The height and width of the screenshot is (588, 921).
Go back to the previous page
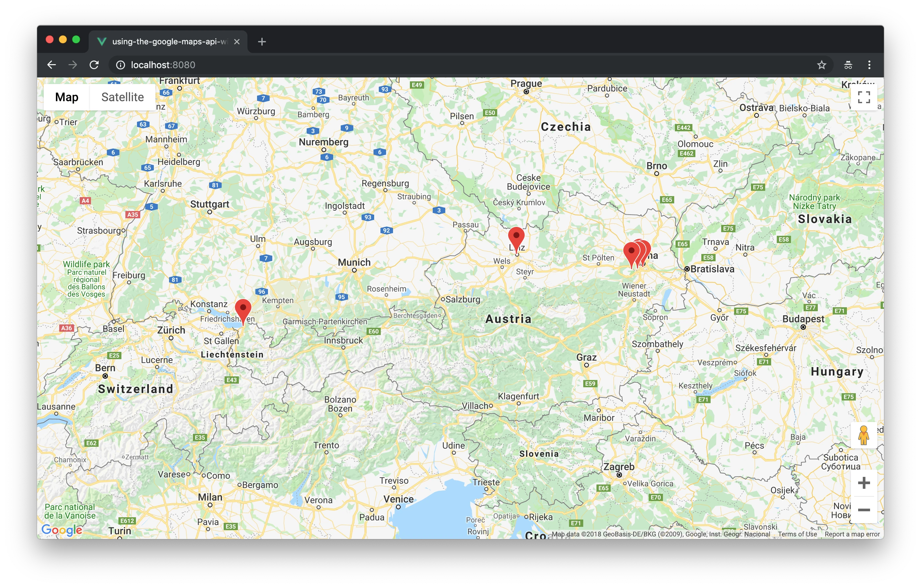[52, 65]
